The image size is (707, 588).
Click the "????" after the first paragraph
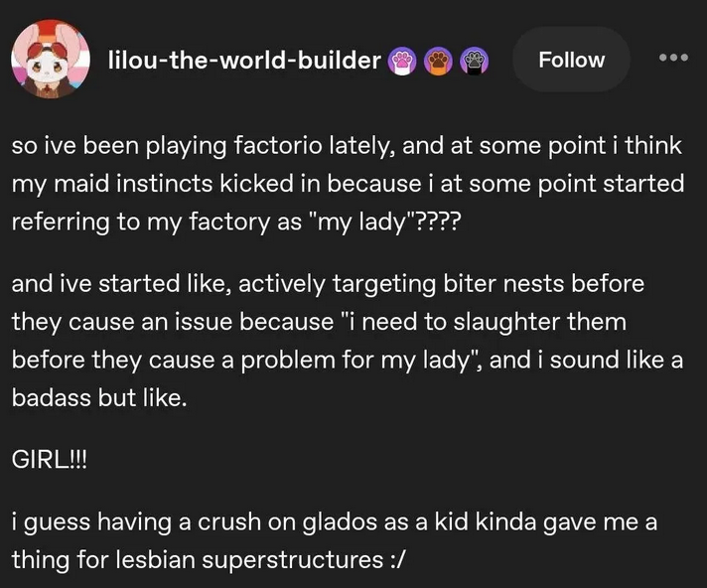click(436, 222)
